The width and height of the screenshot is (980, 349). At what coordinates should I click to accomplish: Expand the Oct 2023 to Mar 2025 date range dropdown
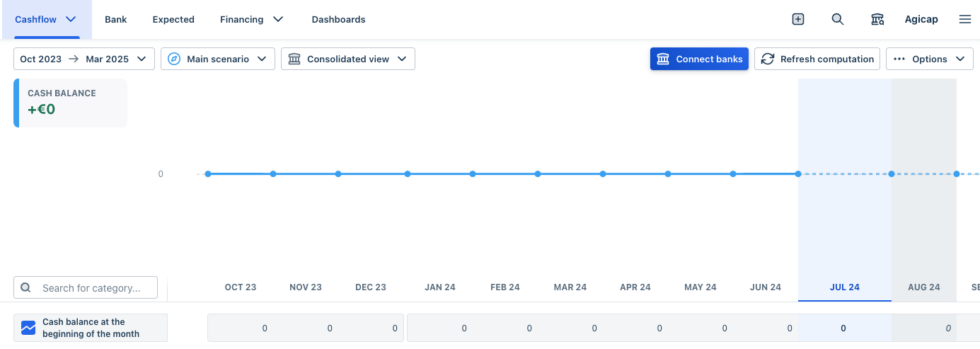84,59
